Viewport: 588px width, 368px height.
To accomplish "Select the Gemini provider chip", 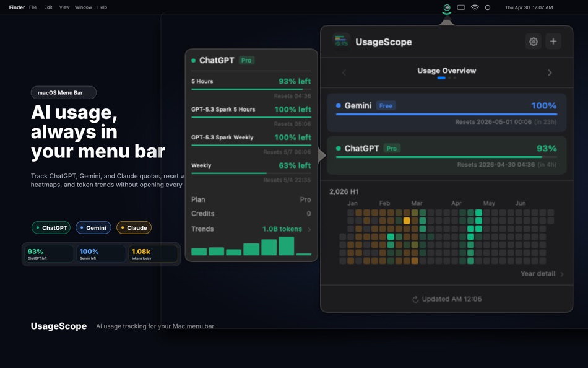I will click(x=93, y=227).
